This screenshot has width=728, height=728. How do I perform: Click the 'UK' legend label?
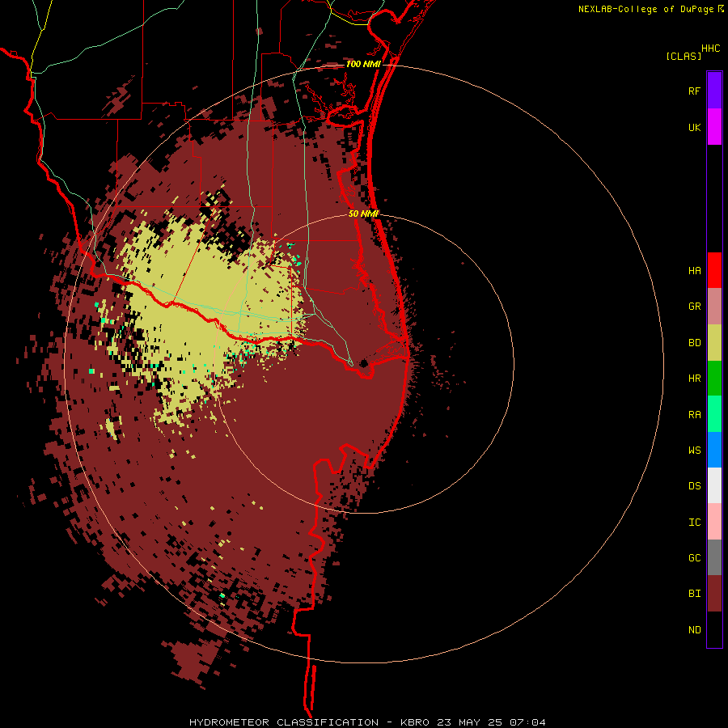click(x=694, y=127)
